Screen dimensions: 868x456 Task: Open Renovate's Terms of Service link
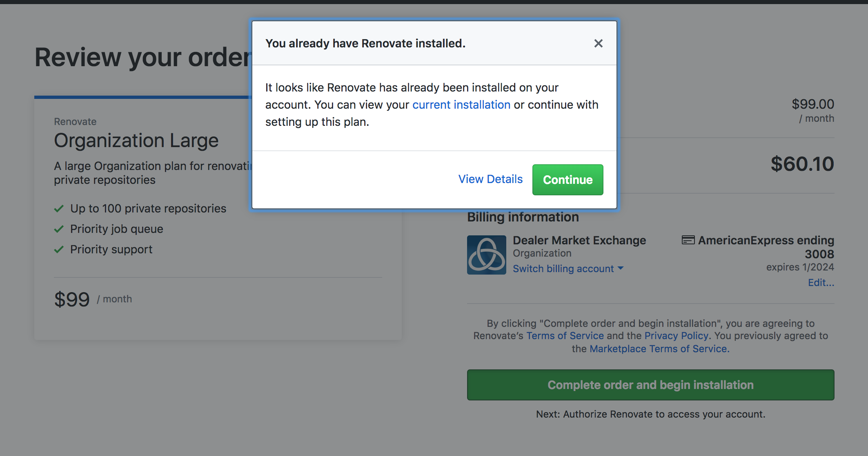point(565,336)
